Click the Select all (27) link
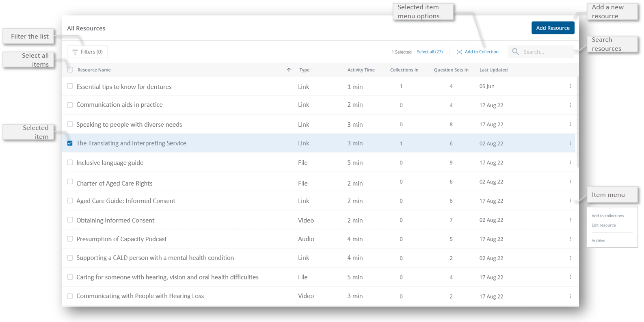Viewport: 644px width, 322px height. (x=430, y=52)
